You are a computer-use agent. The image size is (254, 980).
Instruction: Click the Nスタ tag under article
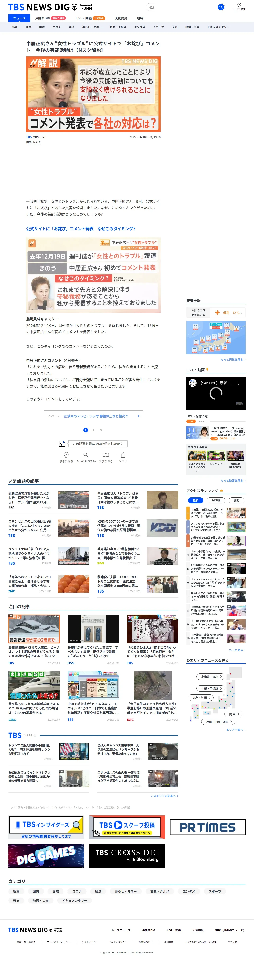point(37,142)
